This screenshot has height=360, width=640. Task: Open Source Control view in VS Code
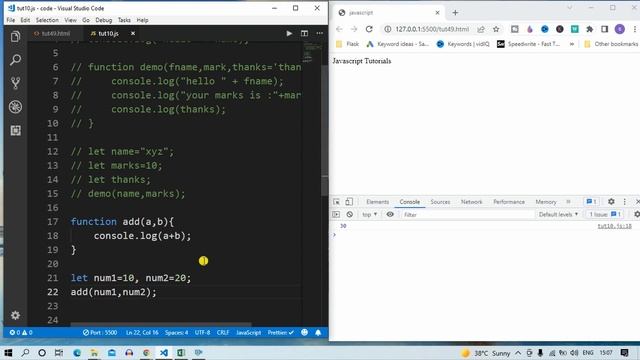click(16, 83)
